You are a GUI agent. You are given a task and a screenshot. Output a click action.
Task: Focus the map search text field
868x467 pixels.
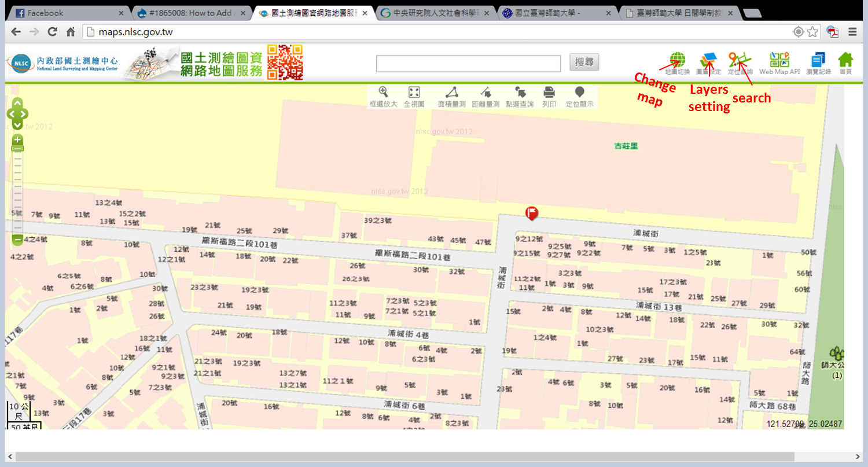469,63
